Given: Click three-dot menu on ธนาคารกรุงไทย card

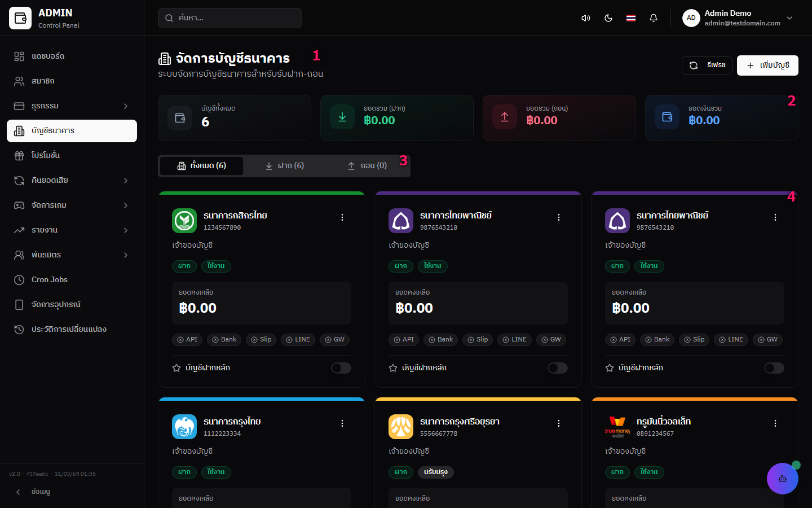Looking at the screenshot, I should point(342,423).
